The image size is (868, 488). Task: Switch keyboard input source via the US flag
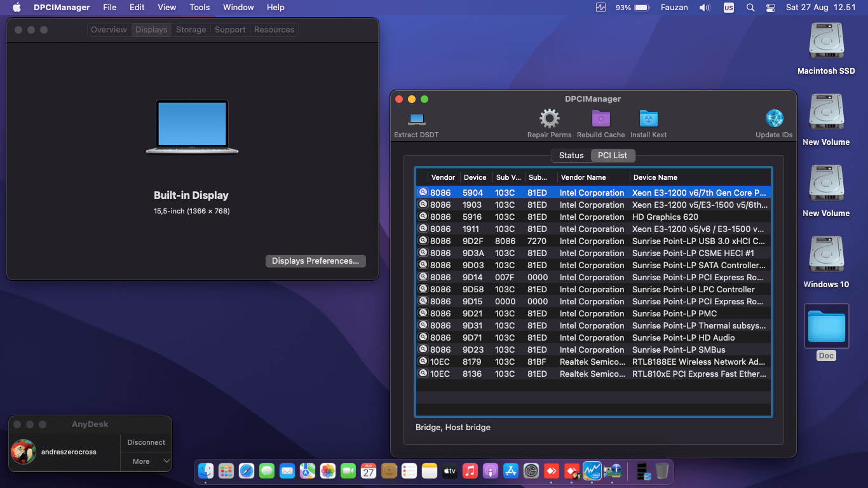728,7
